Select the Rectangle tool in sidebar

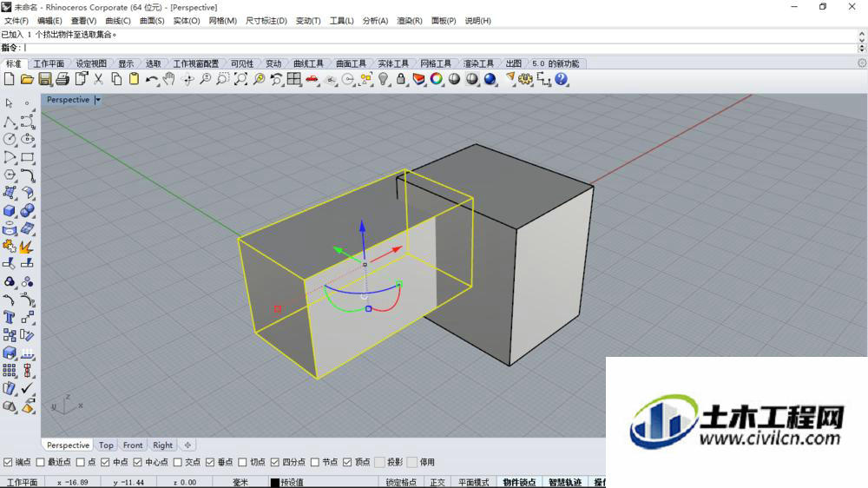point(27,157)
